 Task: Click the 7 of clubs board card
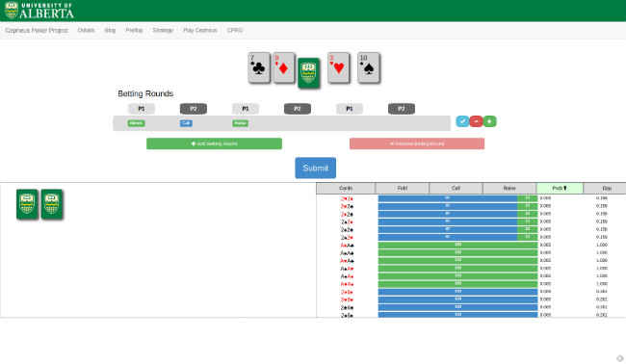point(259,67)
